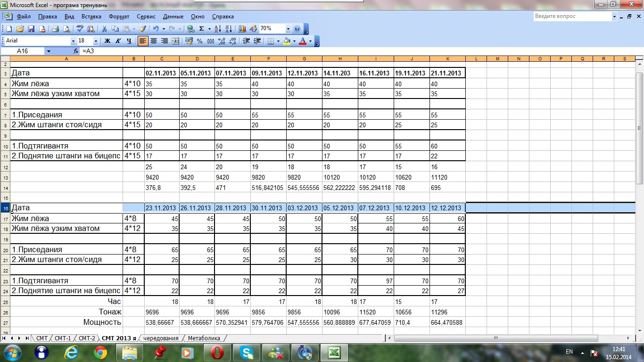Open the Формат menu
This screenshot has height=362, width=644.
coord(119,16)
